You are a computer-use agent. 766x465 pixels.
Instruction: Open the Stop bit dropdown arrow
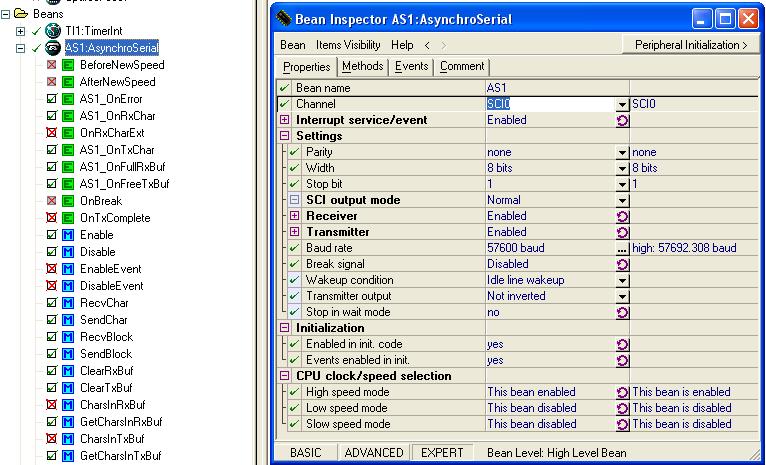(x=622, y=185)
